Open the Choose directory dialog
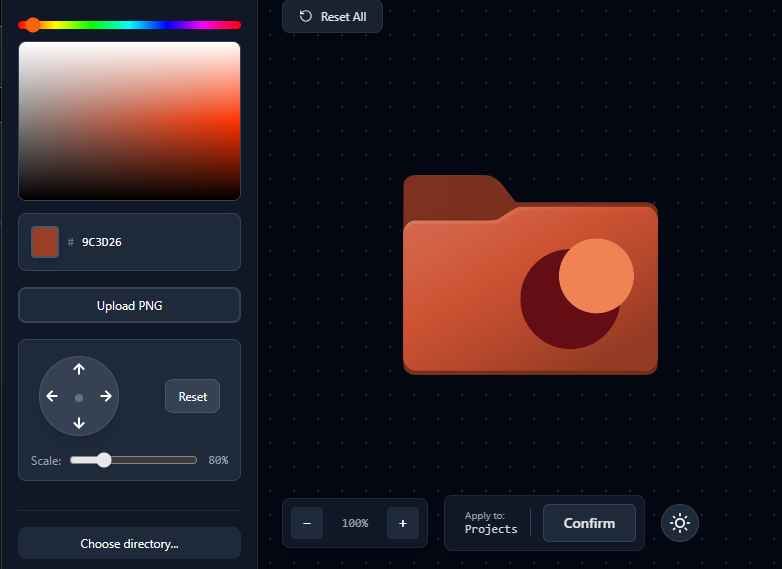Screen dimensions: 782x569 coord(130,544)
